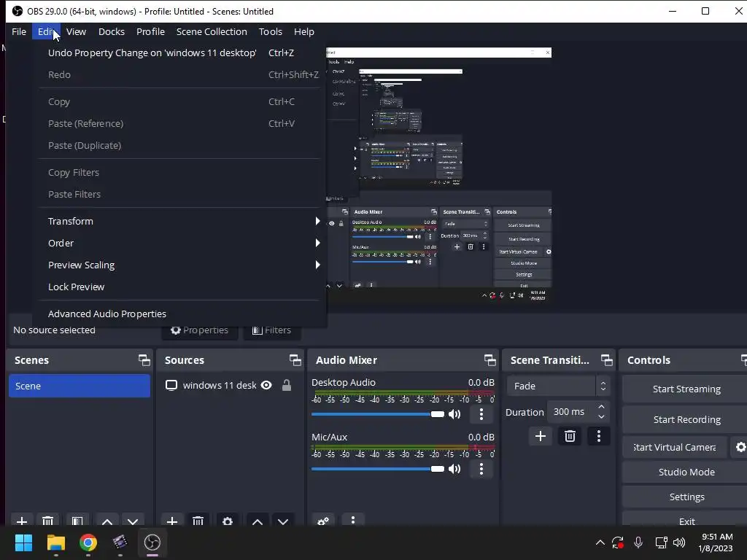
Task: Open File Explorer from the taskbar
Action: coord(55,542)
